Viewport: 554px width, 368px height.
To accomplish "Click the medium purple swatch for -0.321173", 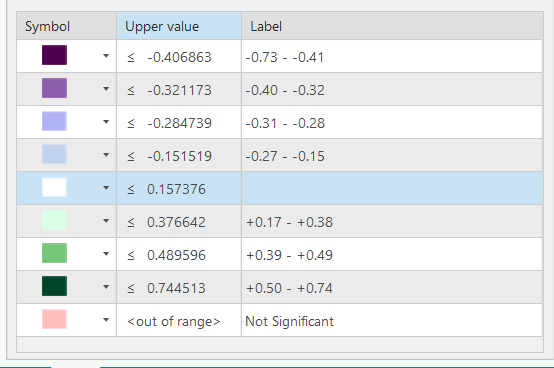I will [54, 88].
